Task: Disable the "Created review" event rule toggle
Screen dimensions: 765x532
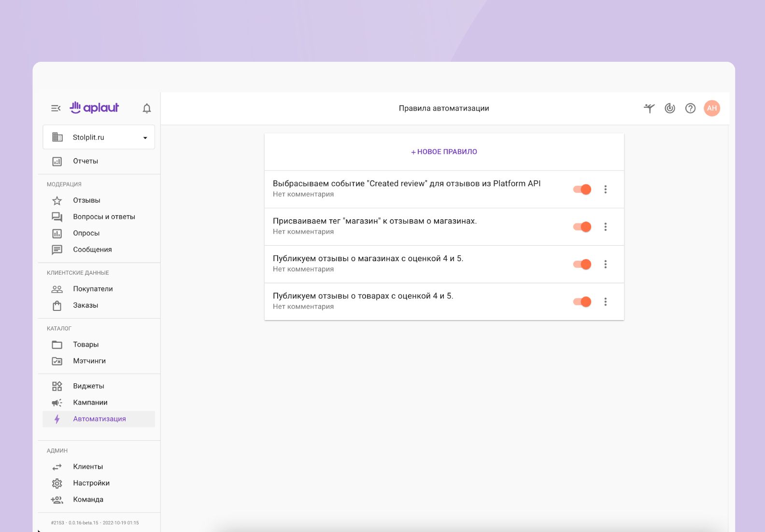Action: pyautogui.click(x=582, y=189)
